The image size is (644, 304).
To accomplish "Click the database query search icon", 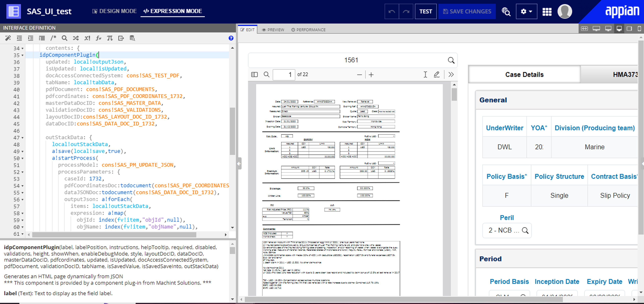I will pos(132,38).
